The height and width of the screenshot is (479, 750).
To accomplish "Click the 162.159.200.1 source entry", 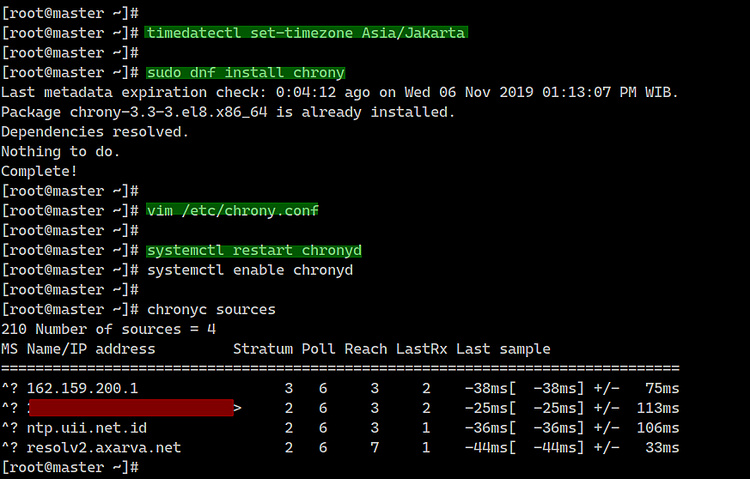I will click(82, 388).
